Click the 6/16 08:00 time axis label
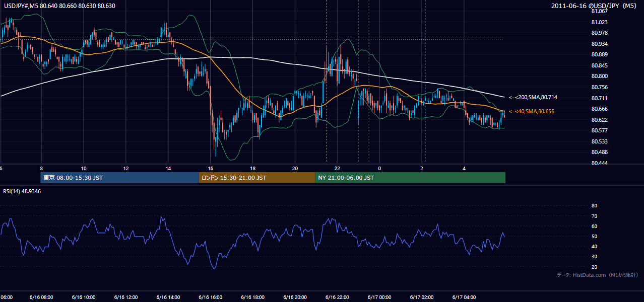This screenshot has height=302, width=644. pyautogui.click(x=41, y=297)
